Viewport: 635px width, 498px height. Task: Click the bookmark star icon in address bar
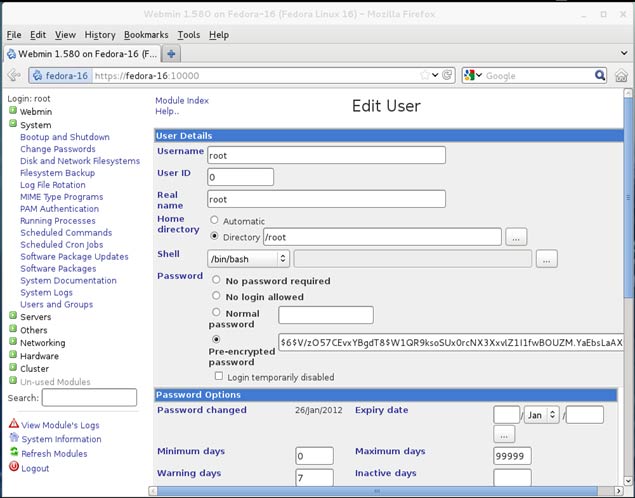tap(424, 75)
